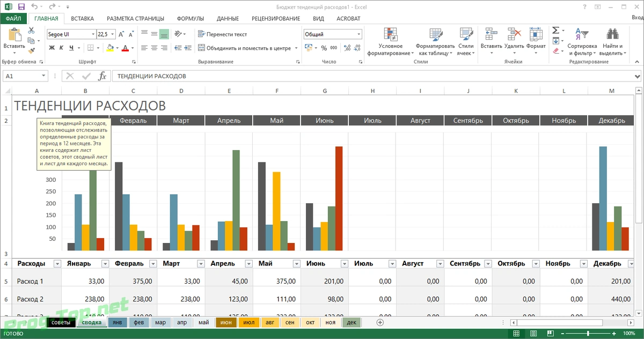
Task: Toggle italic К formatting
Action: point(62,48)
